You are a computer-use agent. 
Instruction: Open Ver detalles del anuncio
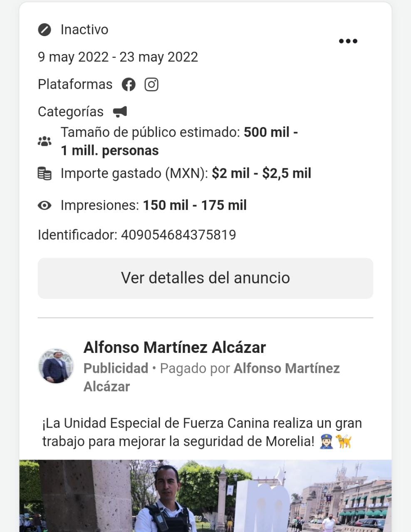[205, 278]
